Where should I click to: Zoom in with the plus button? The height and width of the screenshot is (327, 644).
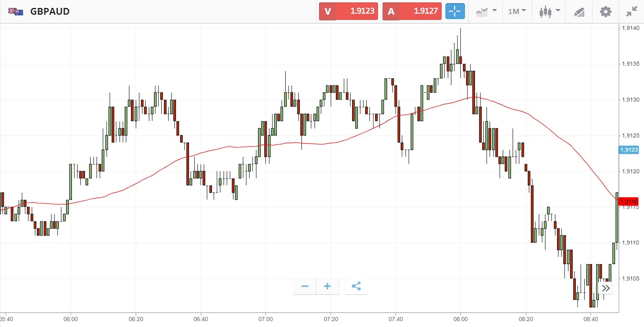(327, 286)
